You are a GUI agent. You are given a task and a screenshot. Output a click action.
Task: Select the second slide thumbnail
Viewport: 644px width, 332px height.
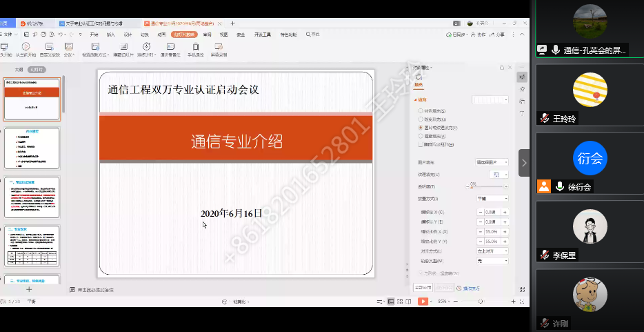click(x=32, y=148)
